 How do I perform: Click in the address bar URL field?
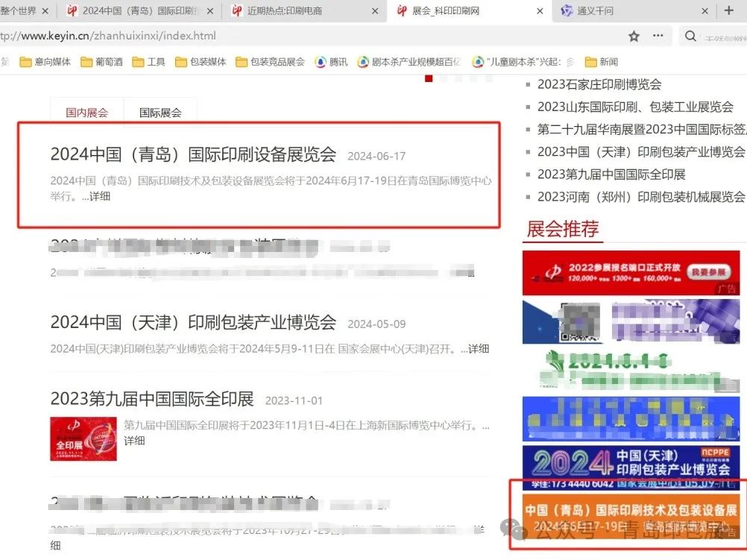click(x=298, y=36)
